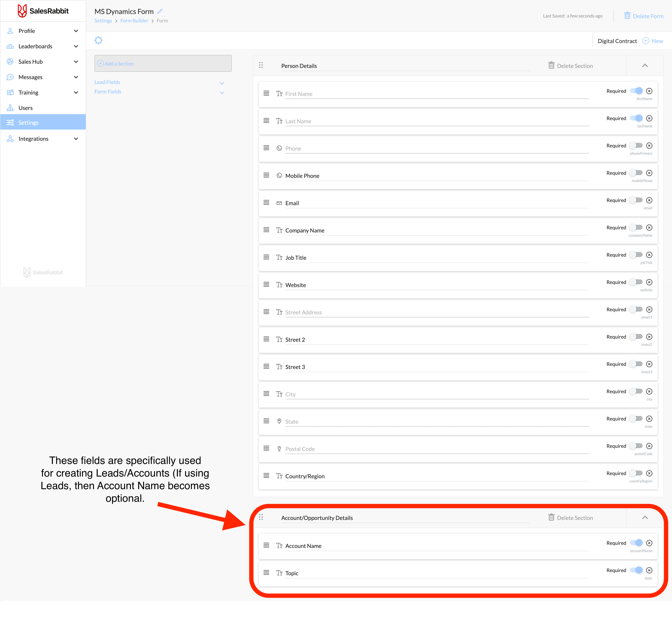Screen dimensions: 672x626
Task: Open Profile in the sidebar
Action: [x=43, y=31]
